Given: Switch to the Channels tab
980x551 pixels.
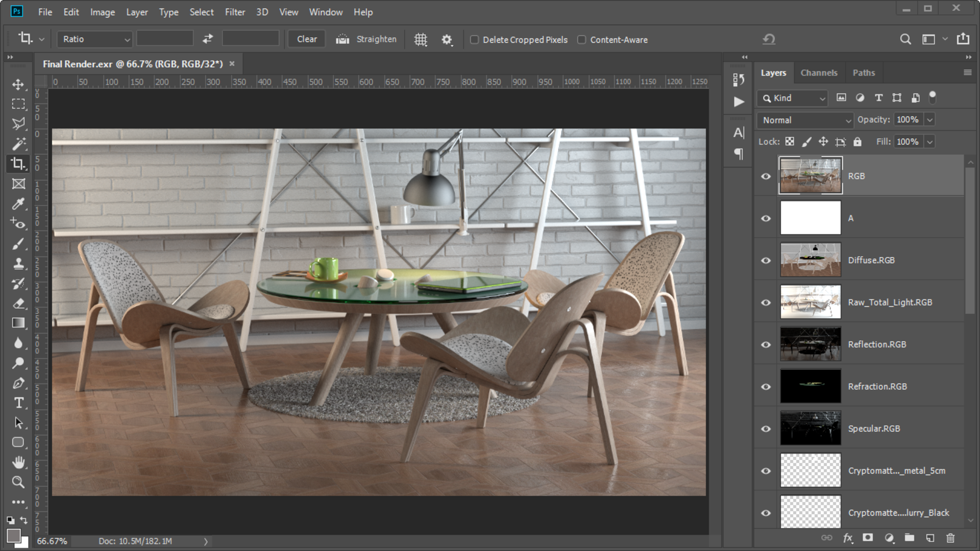Looking at the screenshot, I should [x=819, y=73].
